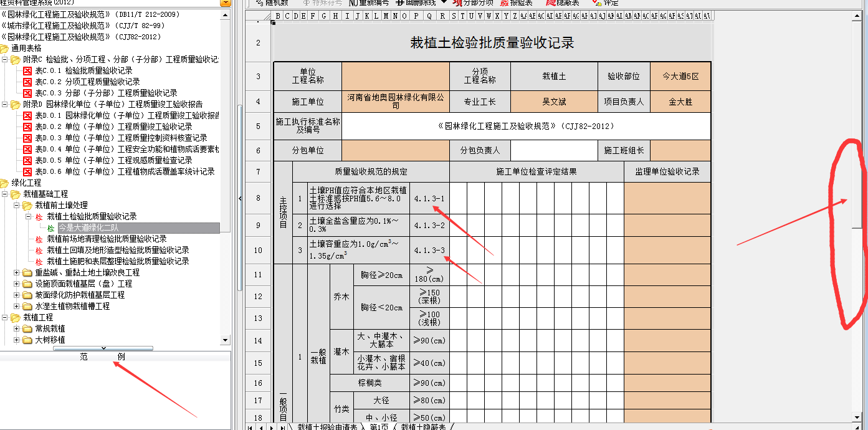Collapse the left panel using splitter arrow
This screenshot has width=868, height=430.
pos(241,198)
